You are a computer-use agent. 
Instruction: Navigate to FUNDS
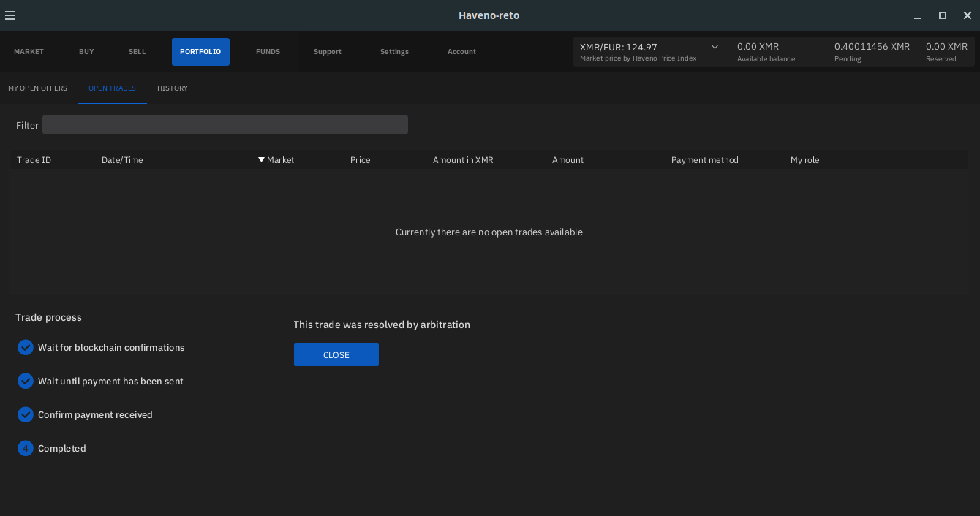tap(268, 52)
